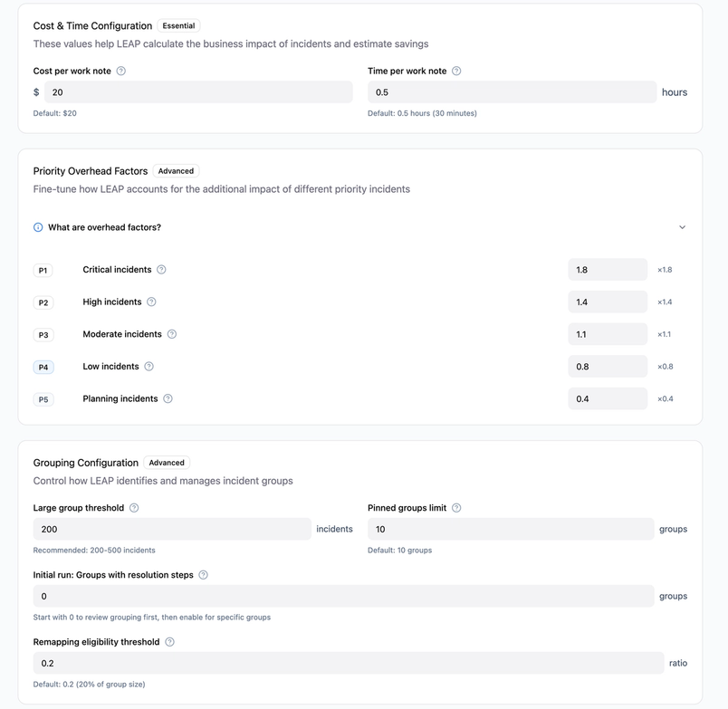Click the Moderate incidents help icon
Screen dimensions: 728x709
(x=171, y=333)
